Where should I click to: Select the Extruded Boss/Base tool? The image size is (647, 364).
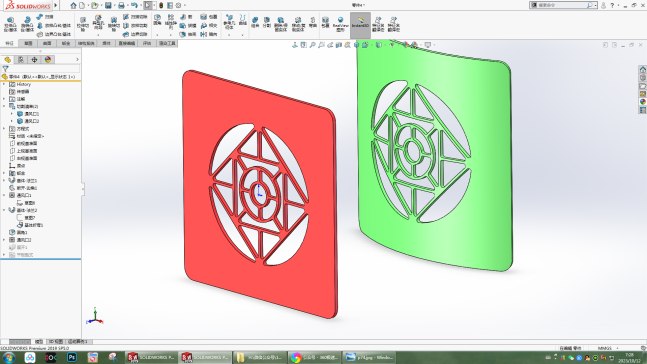point(10,24)
